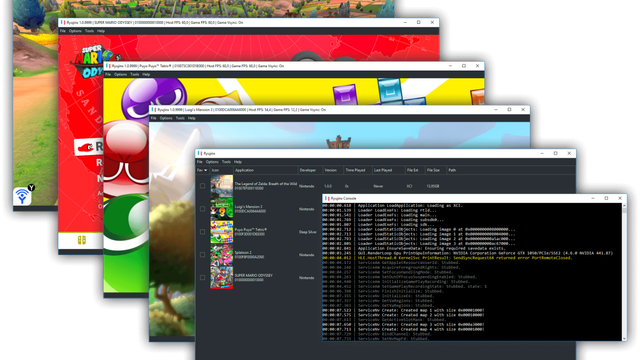Close the Super Mario Odyssey window
This screenshot has width=640, height=360.
[432, 22]
